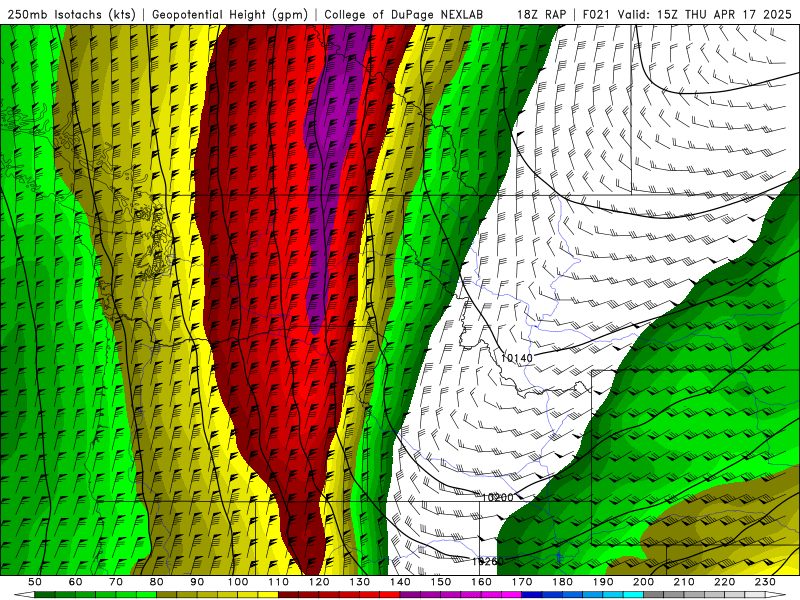Click the 'Geopotential Height (gpm)' title text
Screen dimensions: 800x600
click(x=230, y=15)
